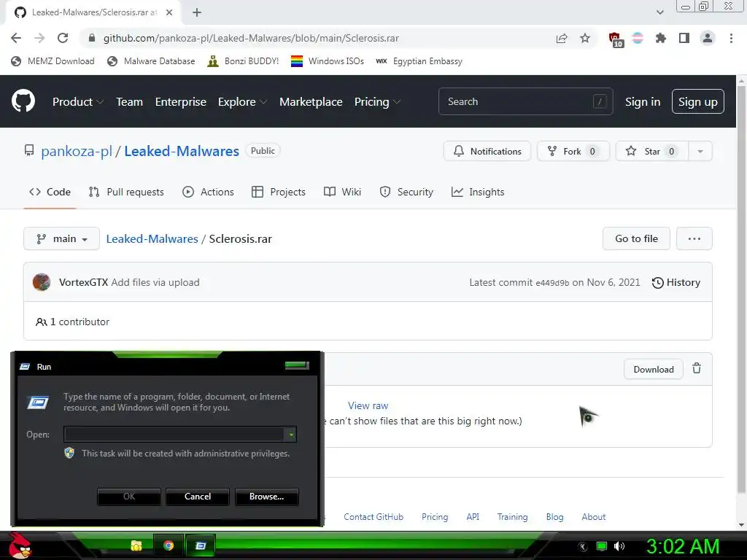Go to the Security tab

[x=406, y=192]
